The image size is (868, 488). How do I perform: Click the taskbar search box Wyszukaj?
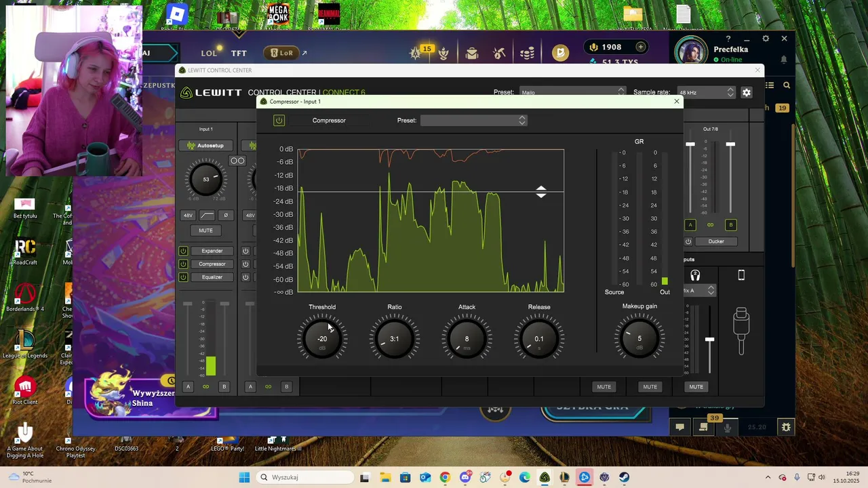pyautogui.click(x=304, y=477)
